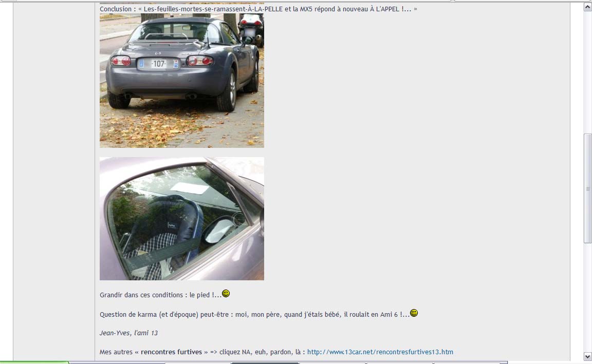
Task: Click the 107 license plate in the photo
Action: [158, 64]
